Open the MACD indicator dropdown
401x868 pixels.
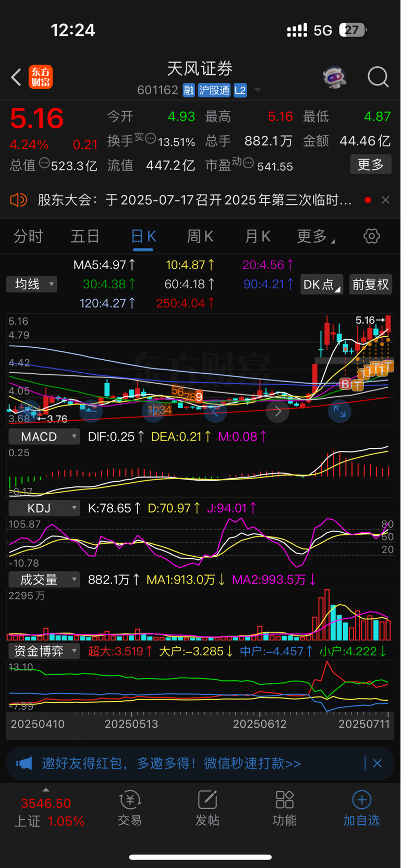click(x=44, y=437)
